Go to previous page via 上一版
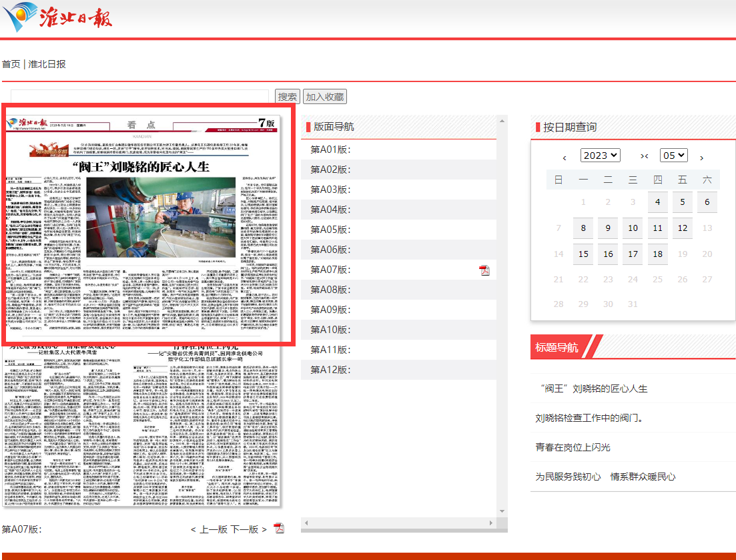Image resolution: width=736 pixels, height=560 pixels. [214, 529]
